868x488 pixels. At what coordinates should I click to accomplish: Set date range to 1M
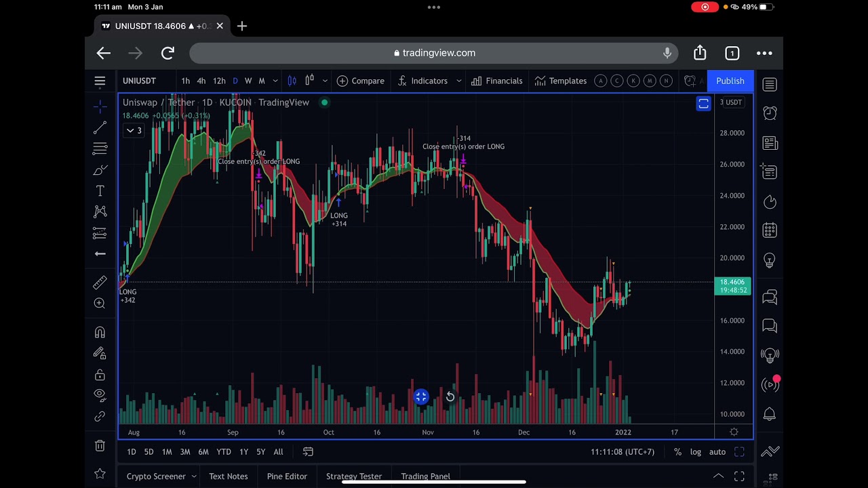[167, 451]
